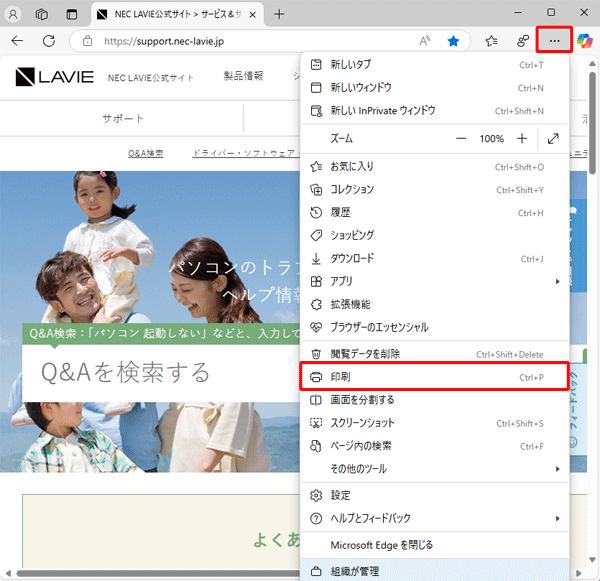This screenshot has width=600, height=581.
Task: Launch the Copilot icon
Action: pyautogui.click(x=585, y=41)
